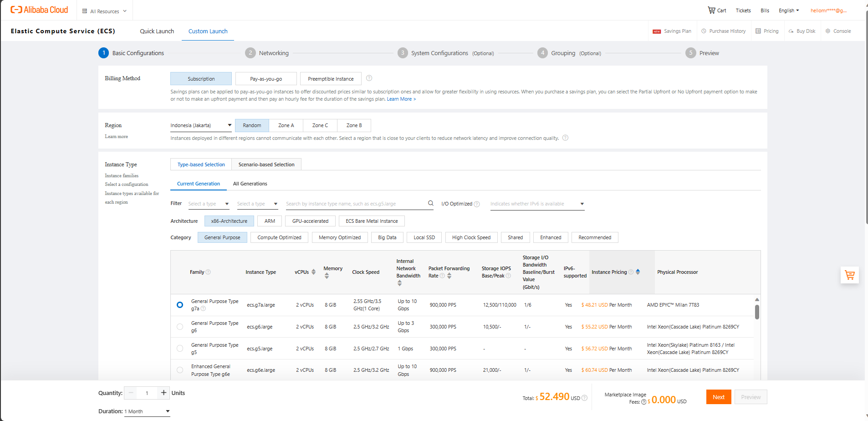Open Purchase History

(724, 31)
